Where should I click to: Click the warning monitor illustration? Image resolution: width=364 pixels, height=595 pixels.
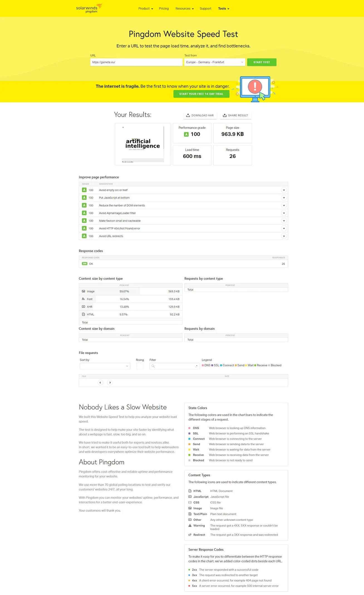(255, 89)
